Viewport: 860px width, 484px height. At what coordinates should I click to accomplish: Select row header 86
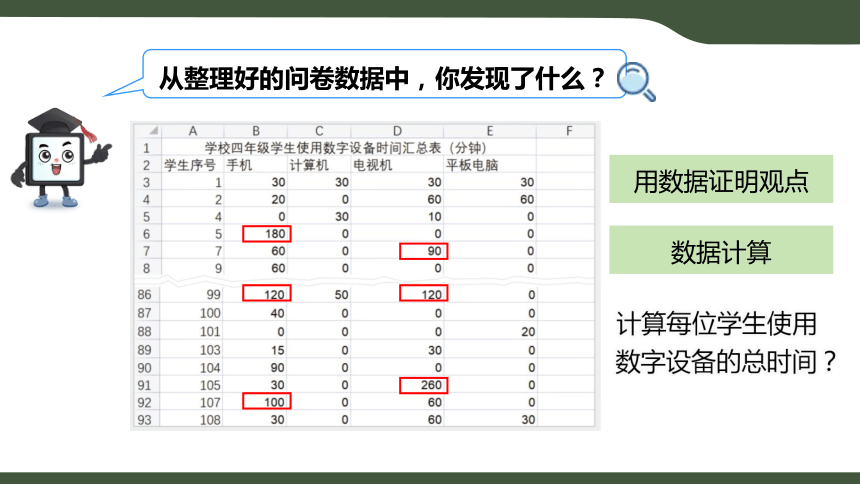tap(145, 295)
